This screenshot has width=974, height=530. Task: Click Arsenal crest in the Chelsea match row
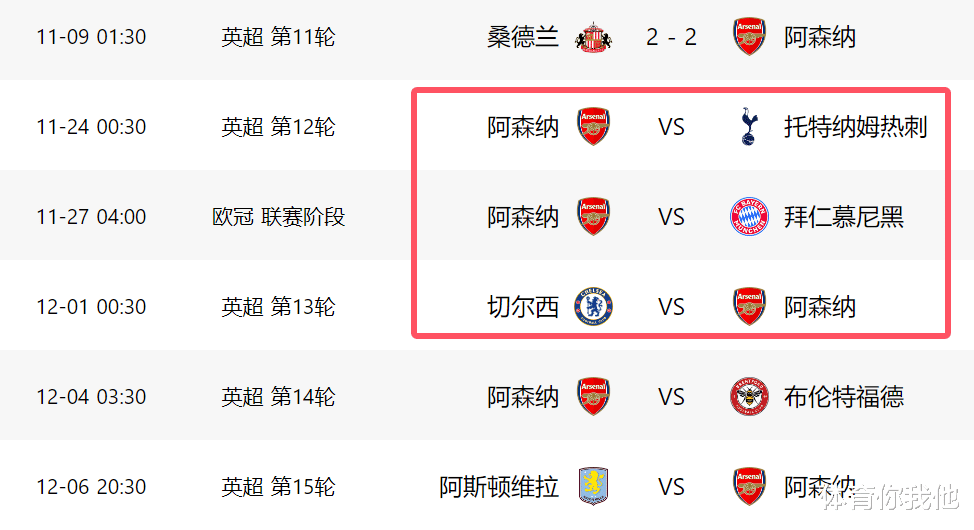(x=749, y=307)
